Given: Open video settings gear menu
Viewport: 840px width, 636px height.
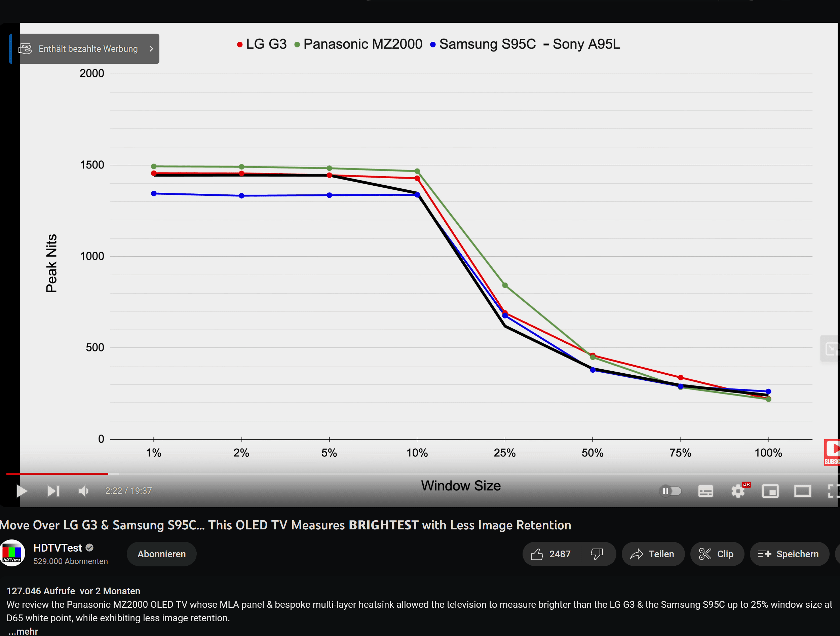Looking at the screenshot, I should 738,491.
